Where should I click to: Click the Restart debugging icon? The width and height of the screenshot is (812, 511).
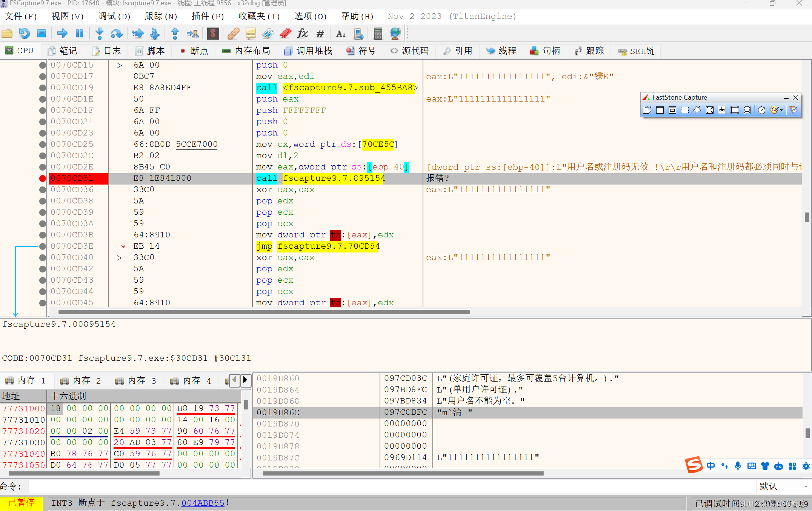tap(24, 33)
